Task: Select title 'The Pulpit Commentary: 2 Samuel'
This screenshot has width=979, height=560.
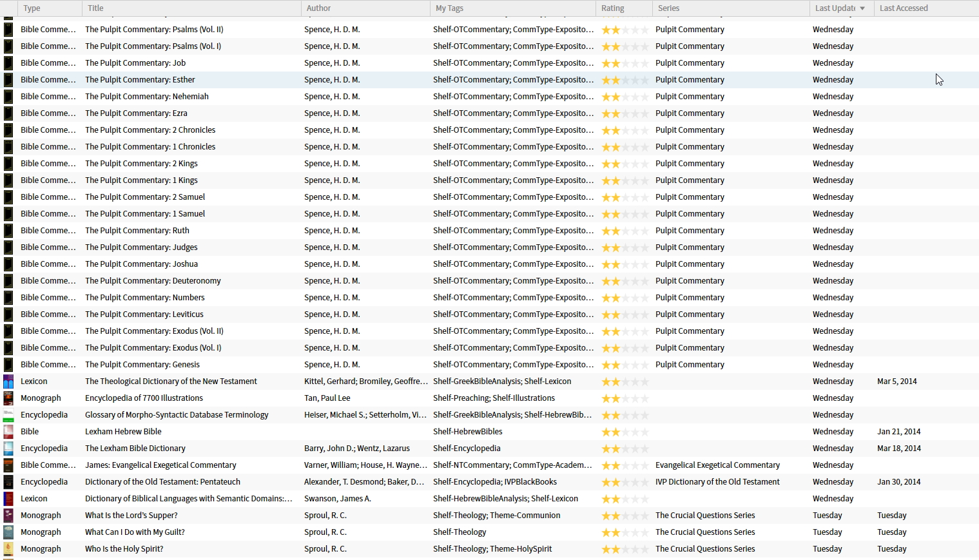Action: point(145,197)
